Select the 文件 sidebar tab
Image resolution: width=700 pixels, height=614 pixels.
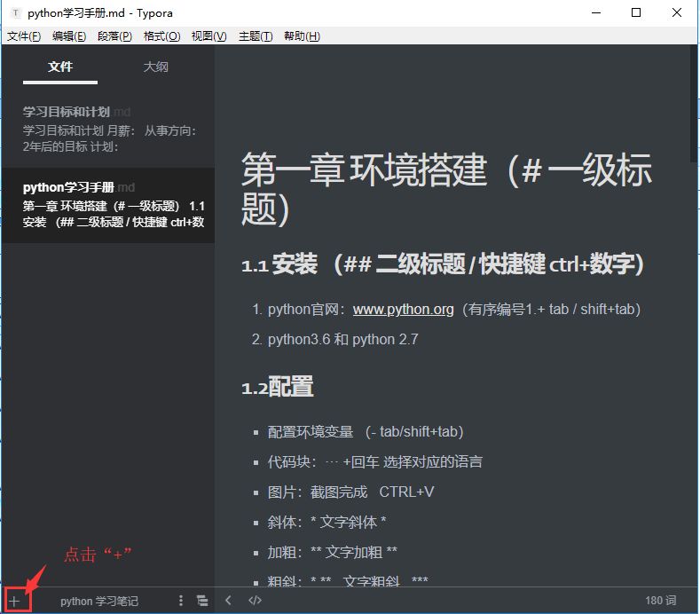click(60, 67)
